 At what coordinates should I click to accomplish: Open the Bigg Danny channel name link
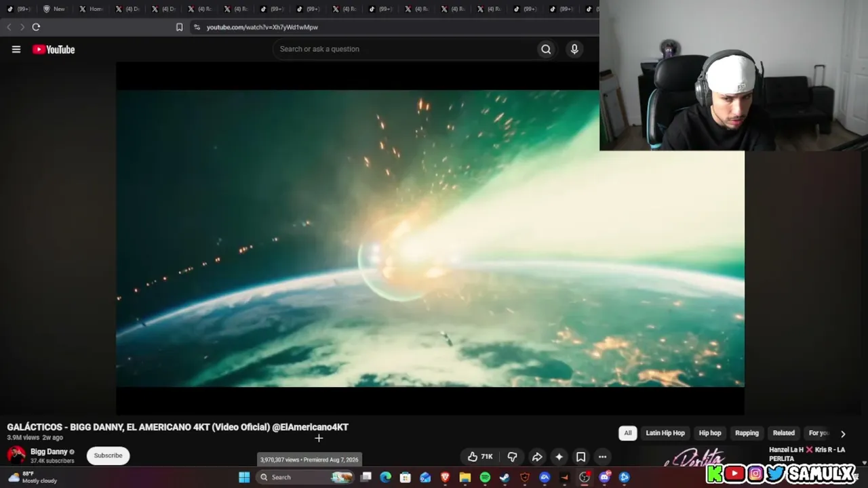49,452
